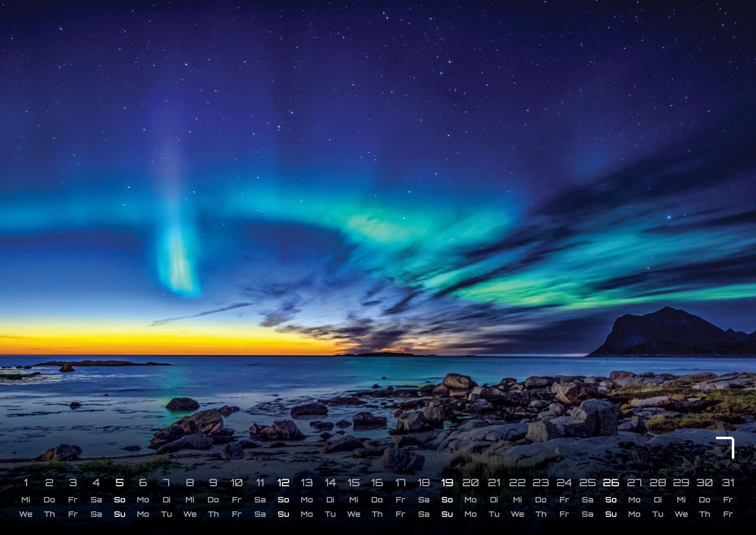Select the highlighted date 12
Viewport: 756px width, 535px height.
tap(283, 483)
